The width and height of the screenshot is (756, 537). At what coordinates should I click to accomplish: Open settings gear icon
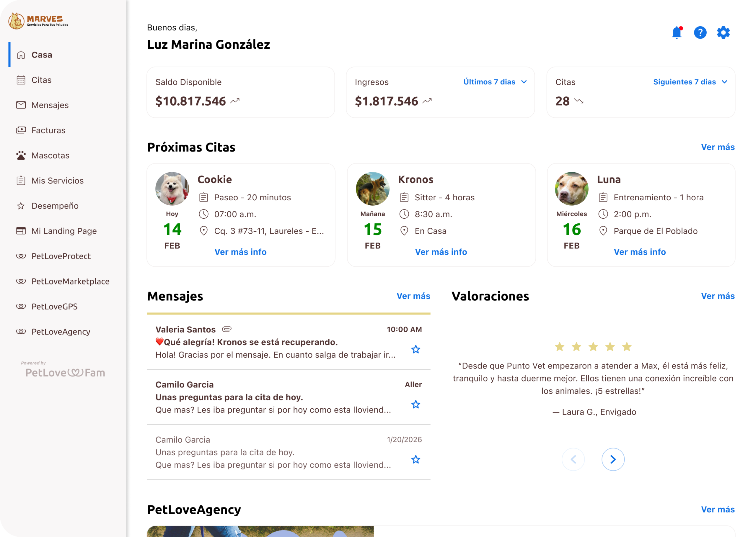pos(723,33)
